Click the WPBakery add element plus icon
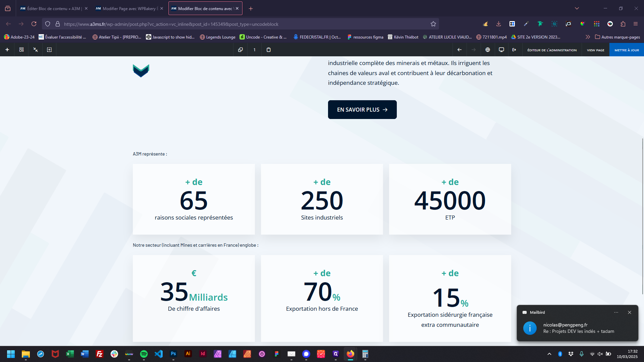Screen dimensions: 644x362 pos(7,50)
